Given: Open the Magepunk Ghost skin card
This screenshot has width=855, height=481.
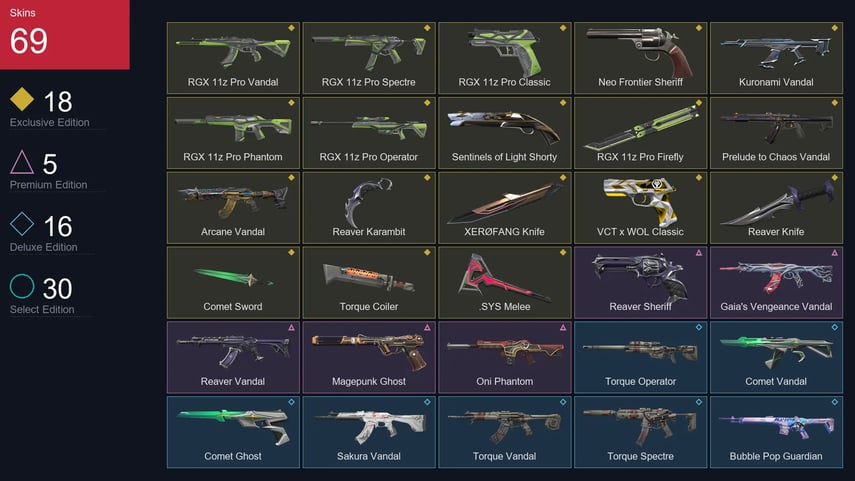Looking at the screenshot, I should [369, 357].
